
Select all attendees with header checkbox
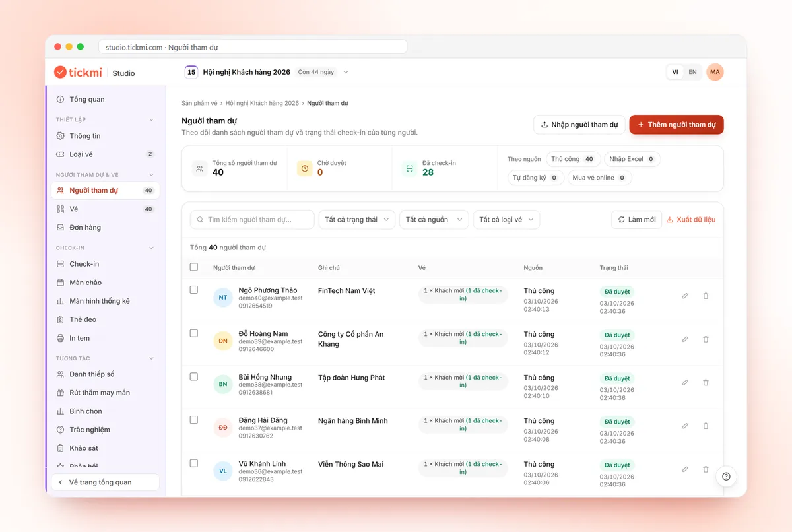tap(194, 267)
